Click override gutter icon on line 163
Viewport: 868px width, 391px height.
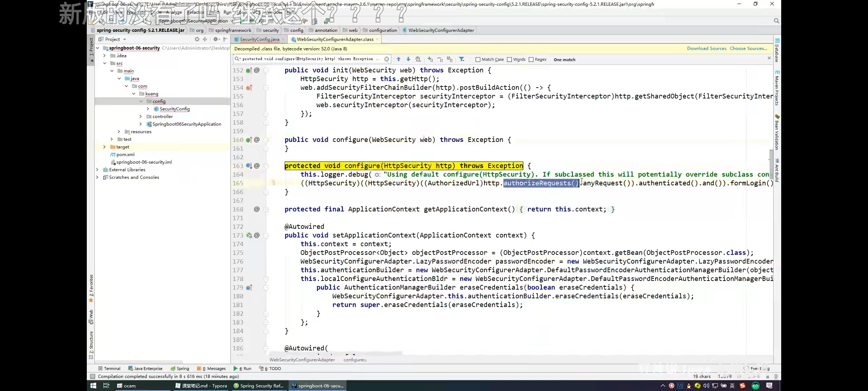[249, 166]
